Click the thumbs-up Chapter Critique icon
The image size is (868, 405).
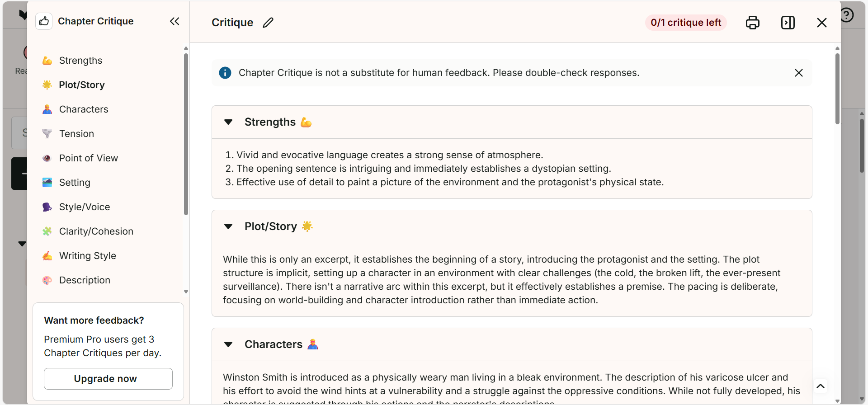coord(44,21)
